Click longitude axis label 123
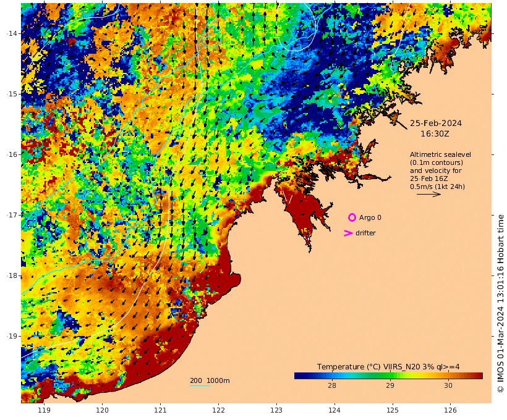The height and width of the screenshot is (420, 507). click(276, 410)
